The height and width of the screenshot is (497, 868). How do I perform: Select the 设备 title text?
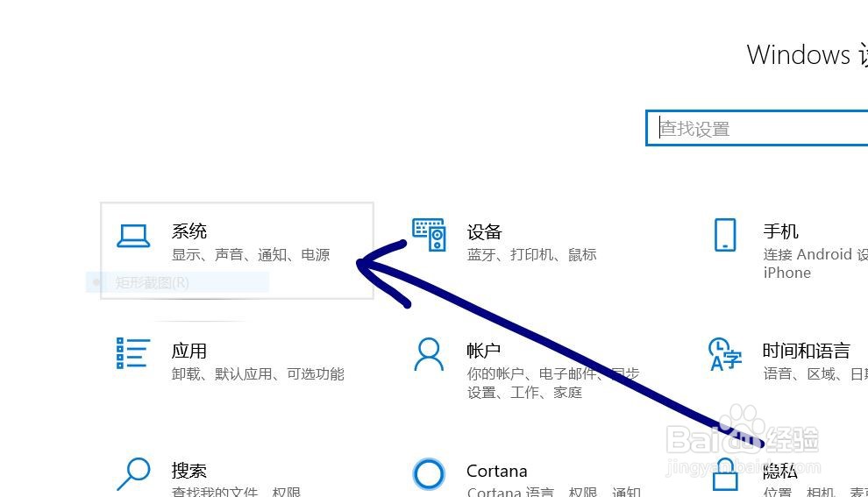point(484,232)
